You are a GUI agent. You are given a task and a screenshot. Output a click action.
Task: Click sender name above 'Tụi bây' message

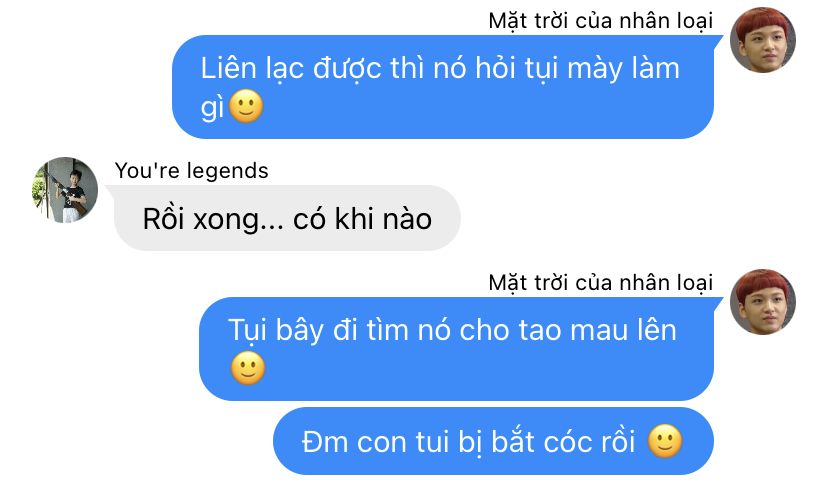600,283
